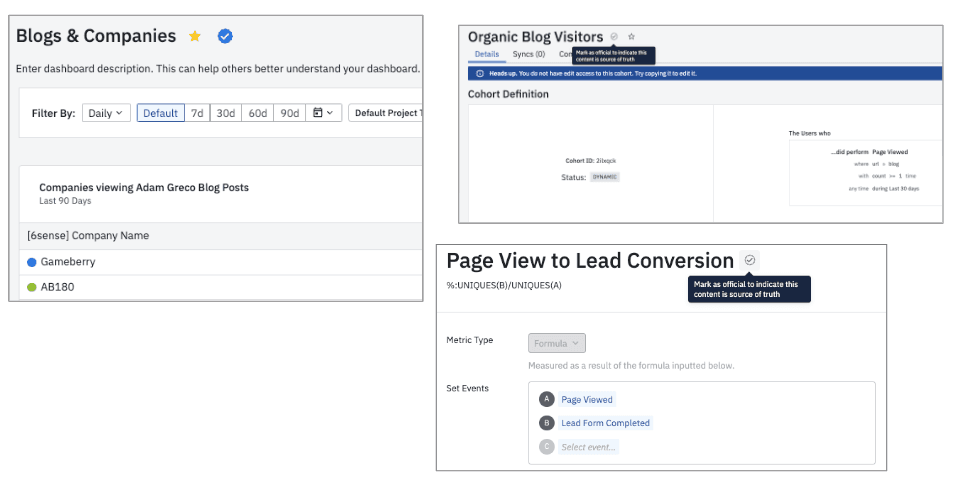
Task: Select the 90d date range
Action: [289, 113]
